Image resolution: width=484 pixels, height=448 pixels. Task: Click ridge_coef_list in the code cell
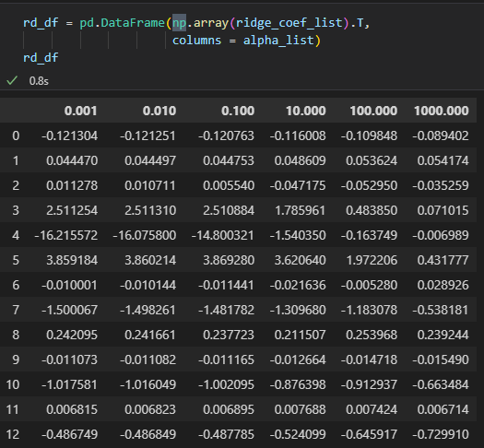(x=289, y=23)
